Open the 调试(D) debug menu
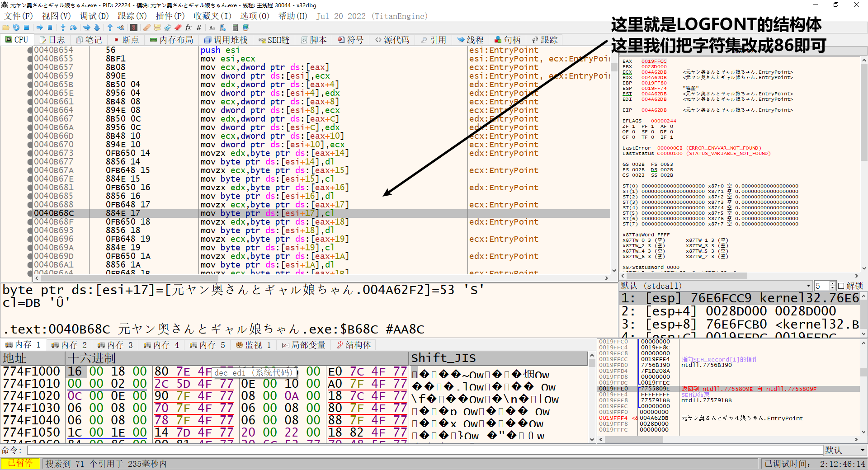868x470 pixels. click(94, 16)
